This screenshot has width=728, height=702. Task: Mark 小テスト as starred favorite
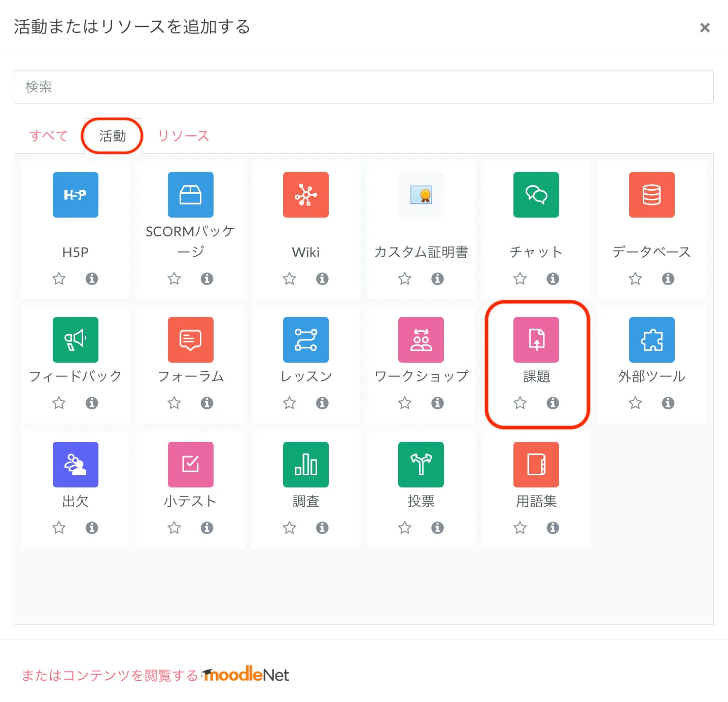[174, 528]
